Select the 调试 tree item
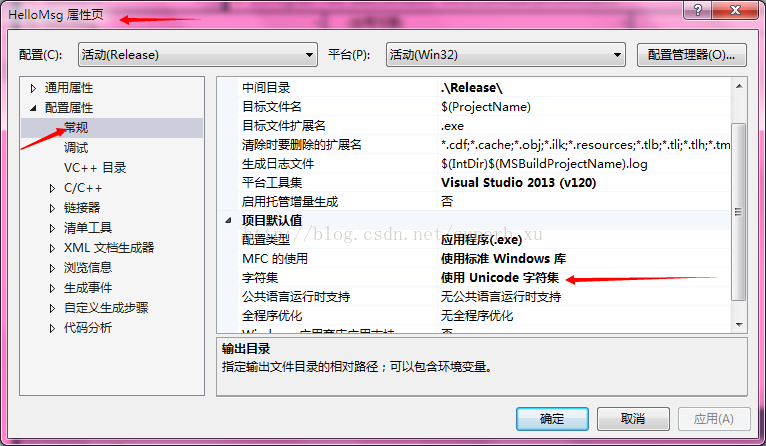This screenshot has width=766, height=446. [x=76, y=148]
